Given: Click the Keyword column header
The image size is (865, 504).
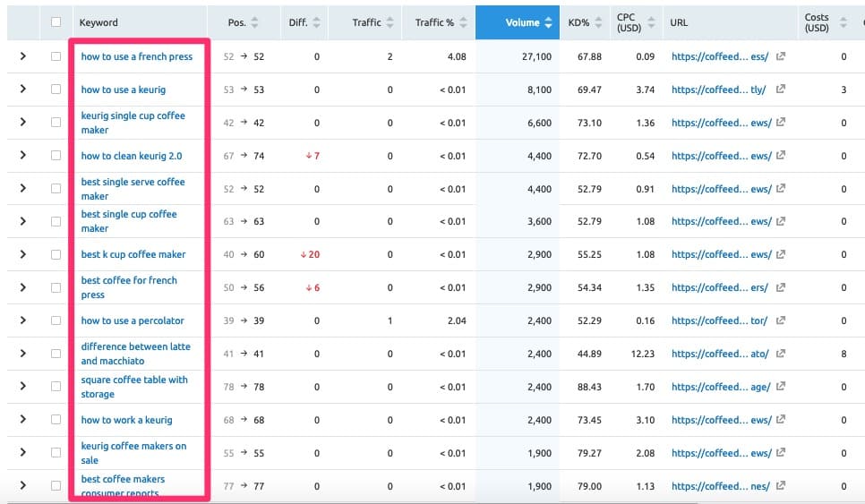Looking at the screenshot, I should [x=98, y=22].
